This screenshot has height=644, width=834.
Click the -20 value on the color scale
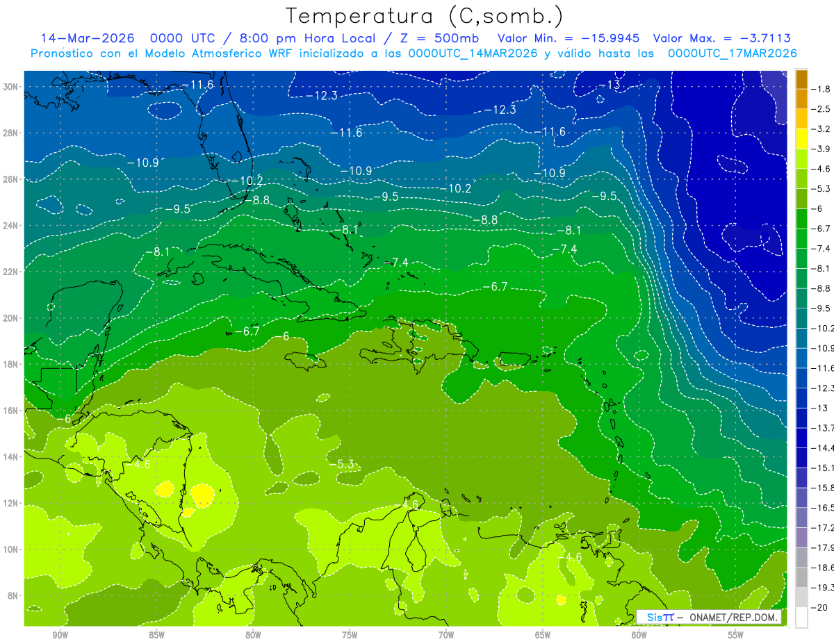point(821,608)
